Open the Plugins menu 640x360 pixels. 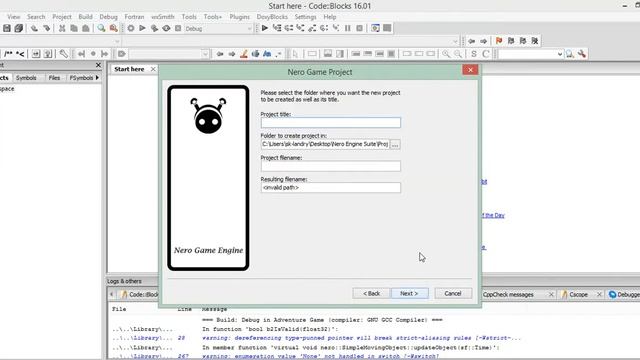(240, 17)
